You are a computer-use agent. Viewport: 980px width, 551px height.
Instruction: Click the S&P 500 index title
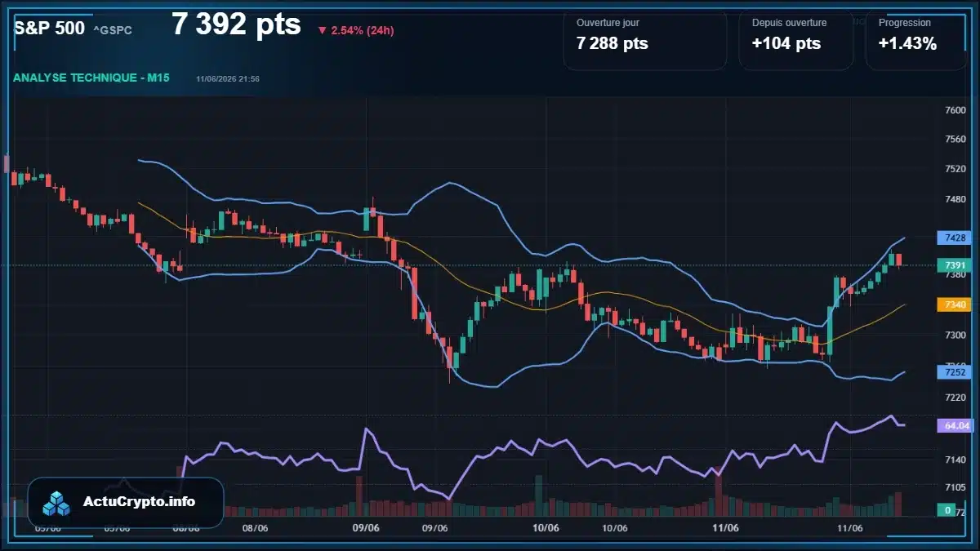point(49,28)
